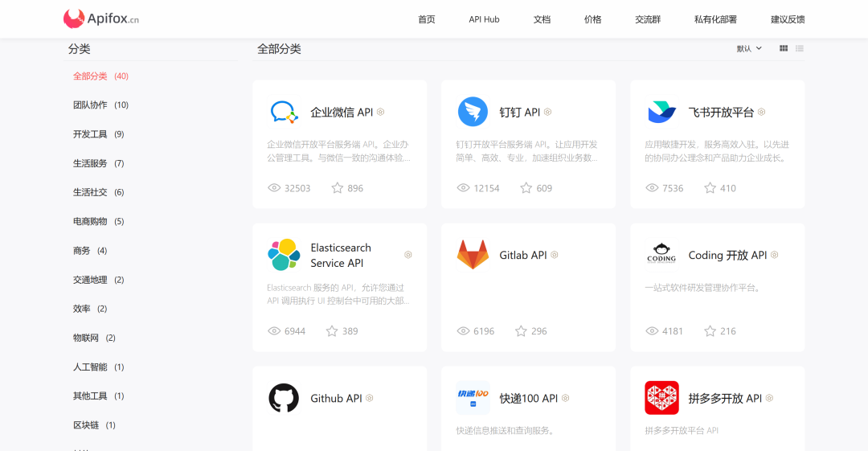Click view count eye icon showing 32503
The image size is (868, 451).
tap(274, 188)
